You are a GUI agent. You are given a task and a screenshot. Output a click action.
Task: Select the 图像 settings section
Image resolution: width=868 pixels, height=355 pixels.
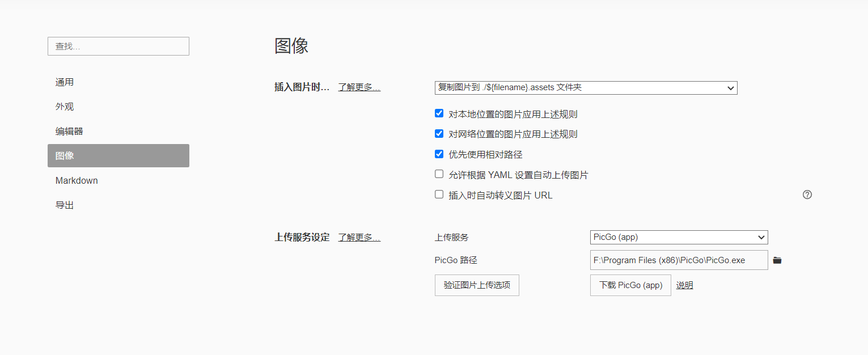point(118,155)
